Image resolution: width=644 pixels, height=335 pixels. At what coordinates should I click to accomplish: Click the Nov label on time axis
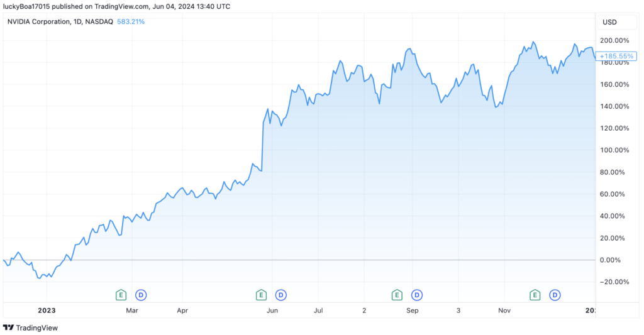(x=504, y=310)
